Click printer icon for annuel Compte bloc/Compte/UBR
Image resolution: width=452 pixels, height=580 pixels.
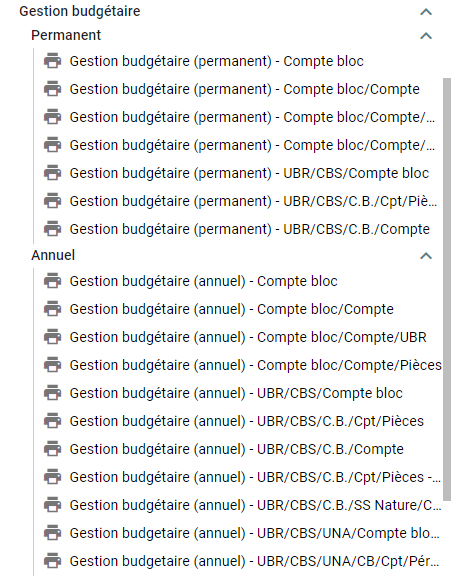53,337
